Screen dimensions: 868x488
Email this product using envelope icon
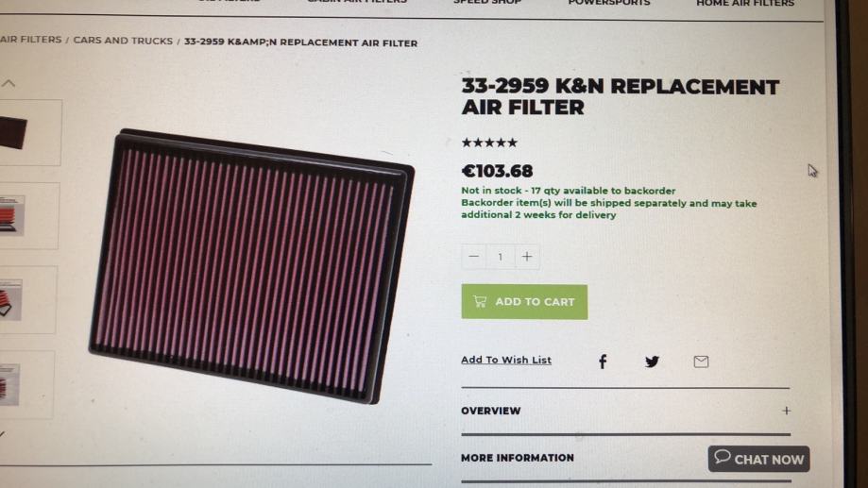click(x=701, y=362)
